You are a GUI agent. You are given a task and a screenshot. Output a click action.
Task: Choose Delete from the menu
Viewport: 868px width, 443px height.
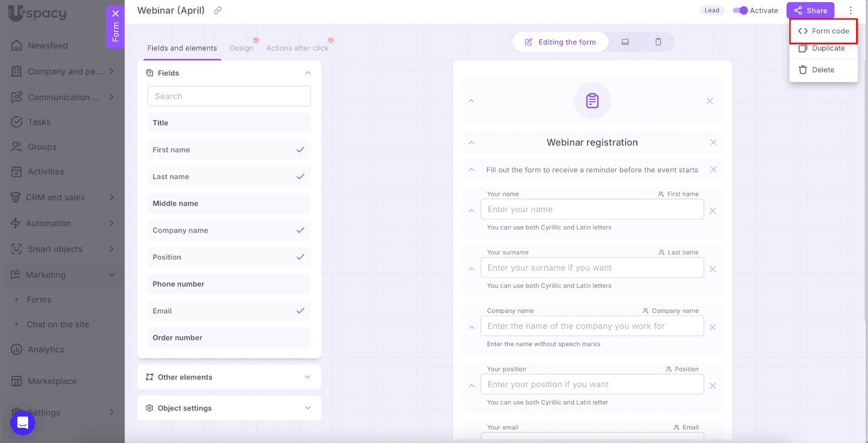pos(824,70)
